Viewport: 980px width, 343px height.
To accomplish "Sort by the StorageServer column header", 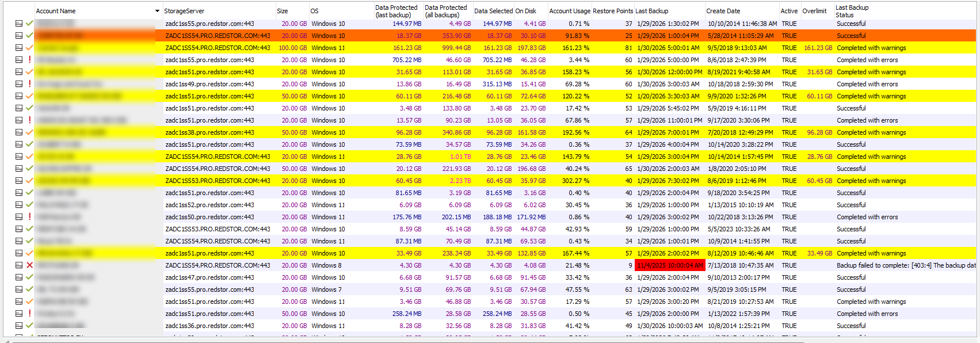I will [x=184, y=11].
